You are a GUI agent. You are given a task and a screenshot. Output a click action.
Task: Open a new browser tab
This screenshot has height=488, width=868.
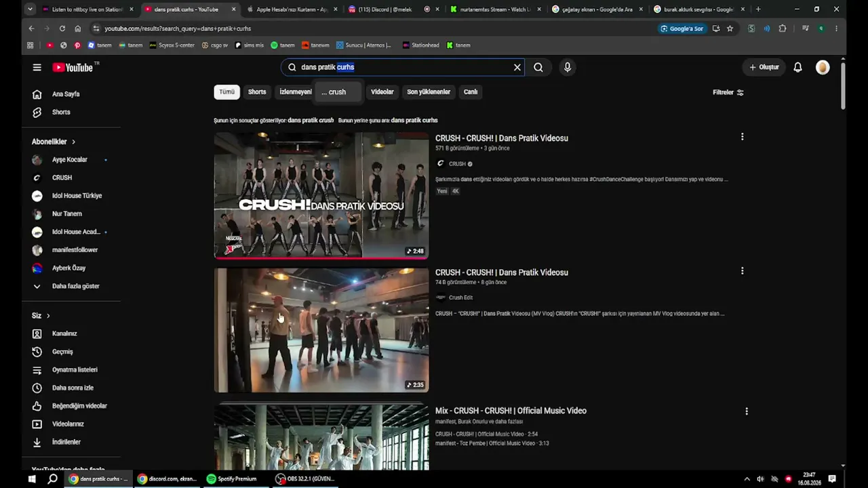[758, 9]
